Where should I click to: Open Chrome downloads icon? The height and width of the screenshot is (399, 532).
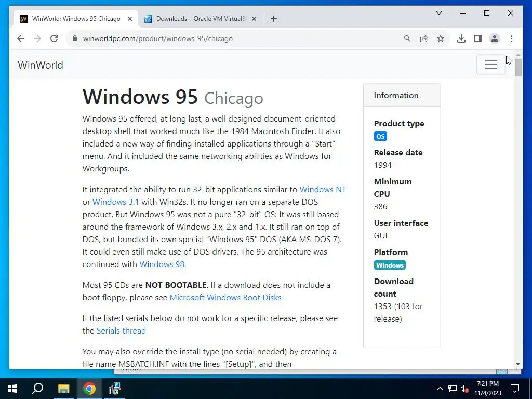coord(461,38)
